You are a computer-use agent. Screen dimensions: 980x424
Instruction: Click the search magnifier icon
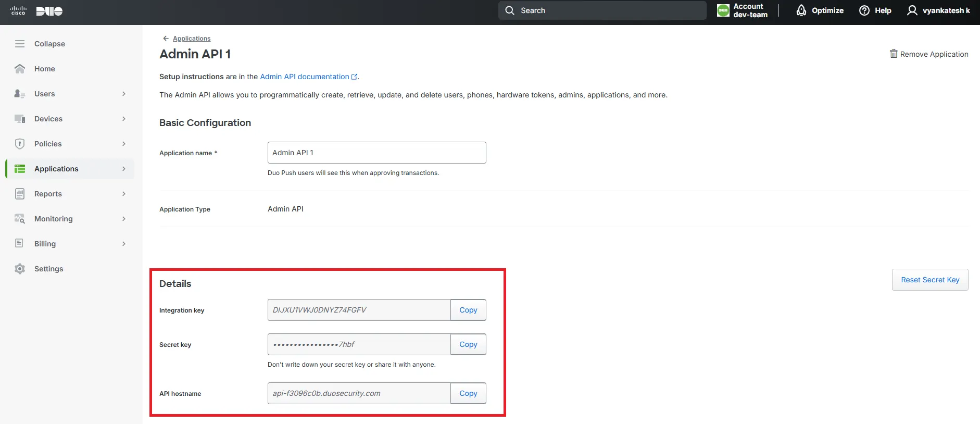pos(510,10)
